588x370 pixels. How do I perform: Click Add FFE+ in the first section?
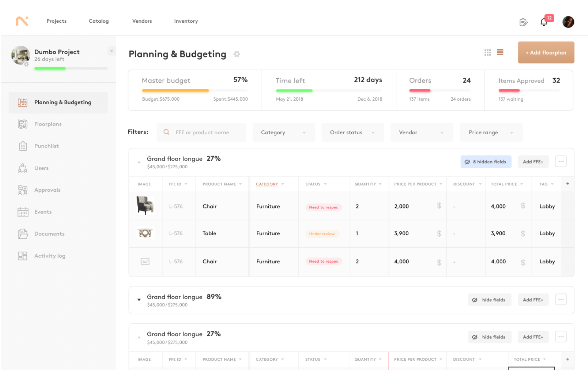point(533,162)
